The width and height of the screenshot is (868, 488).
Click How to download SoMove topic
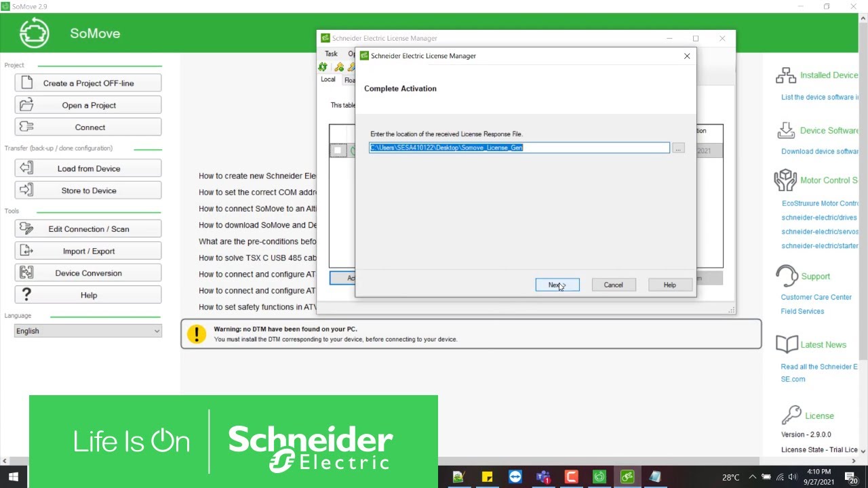tap(258, 225)
